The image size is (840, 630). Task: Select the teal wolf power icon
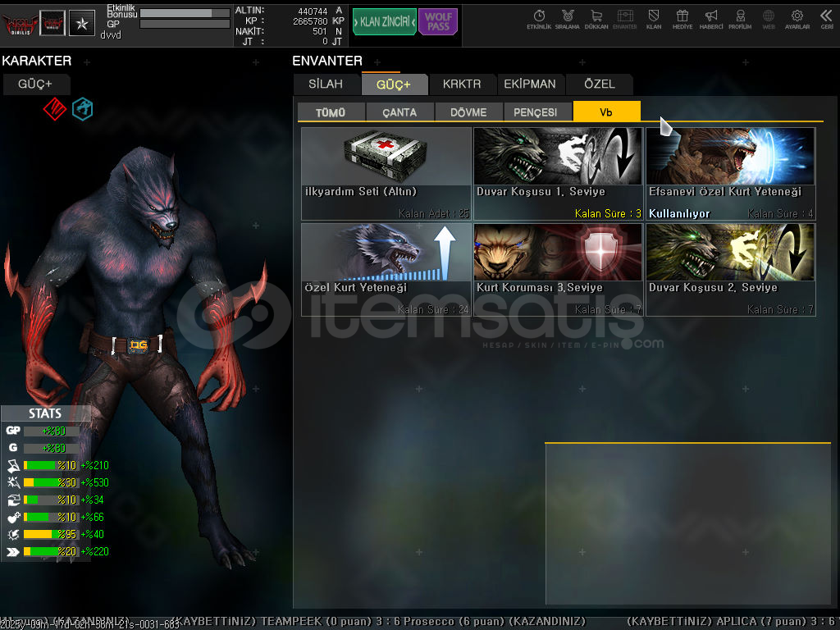coord(83,109)
